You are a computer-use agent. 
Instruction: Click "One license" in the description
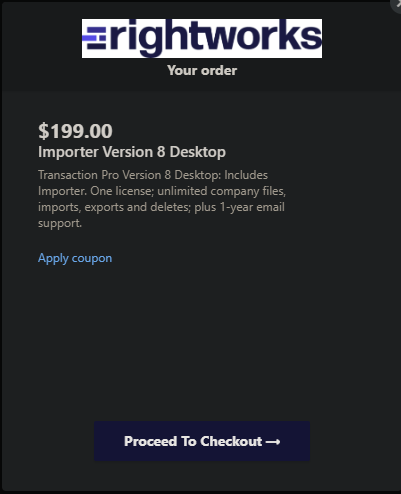[x=122, y=191]
